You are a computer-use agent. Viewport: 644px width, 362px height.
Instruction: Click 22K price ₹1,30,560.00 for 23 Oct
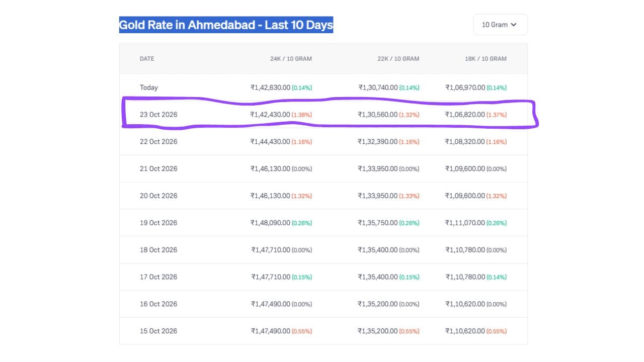point(378,115)
